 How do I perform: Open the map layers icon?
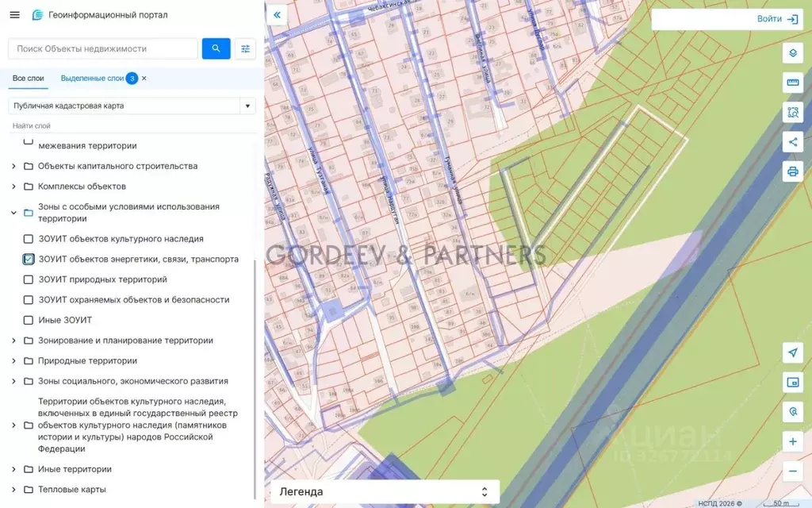click(792, 53)
